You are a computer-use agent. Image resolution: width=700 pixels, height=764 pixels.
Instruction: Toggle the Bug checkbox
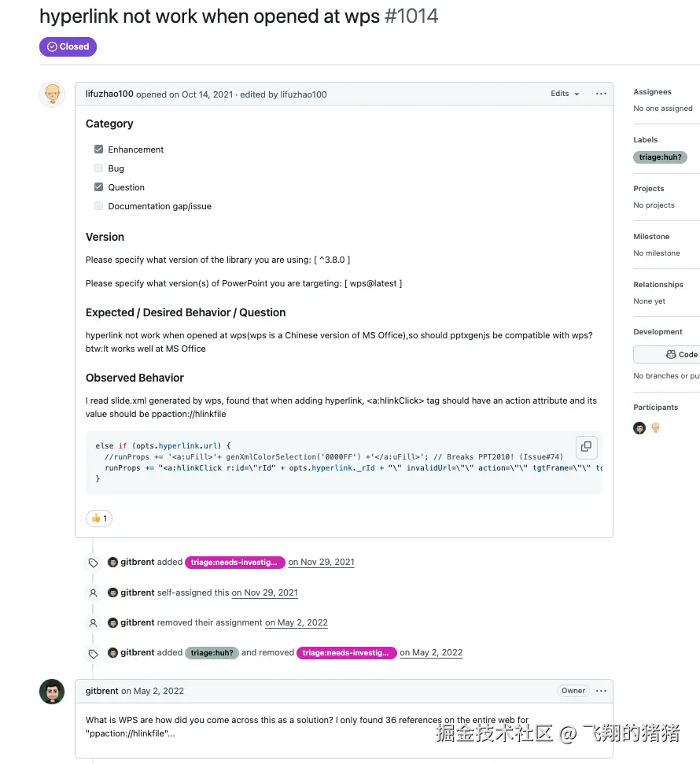click(98, 168)
